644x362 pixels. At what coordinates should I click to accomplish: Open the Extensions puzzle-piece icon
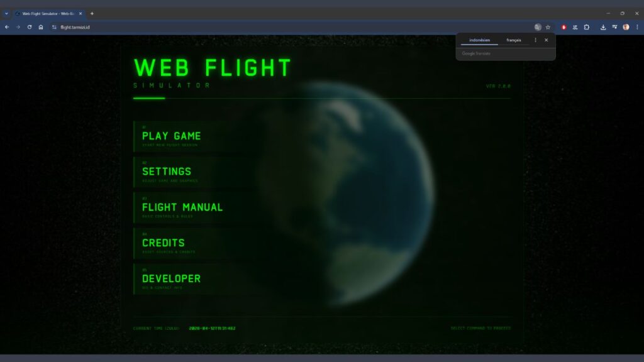click(586, 27)
